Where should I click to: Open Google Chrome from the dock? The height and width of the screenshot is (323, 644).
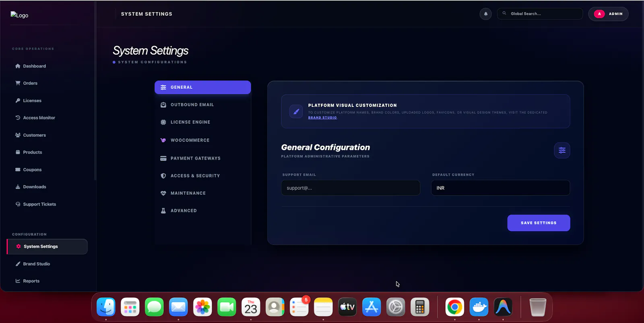[x=455, y=307]
